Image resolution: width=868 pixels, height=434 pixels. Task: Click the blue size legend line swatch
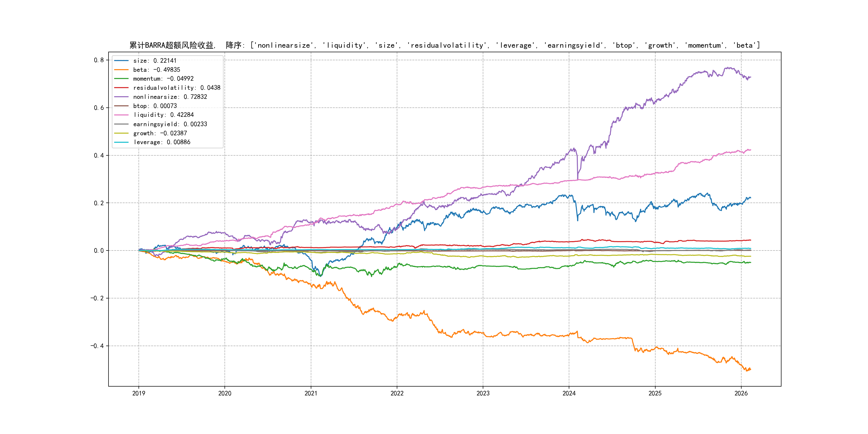(x=121, y=61)
